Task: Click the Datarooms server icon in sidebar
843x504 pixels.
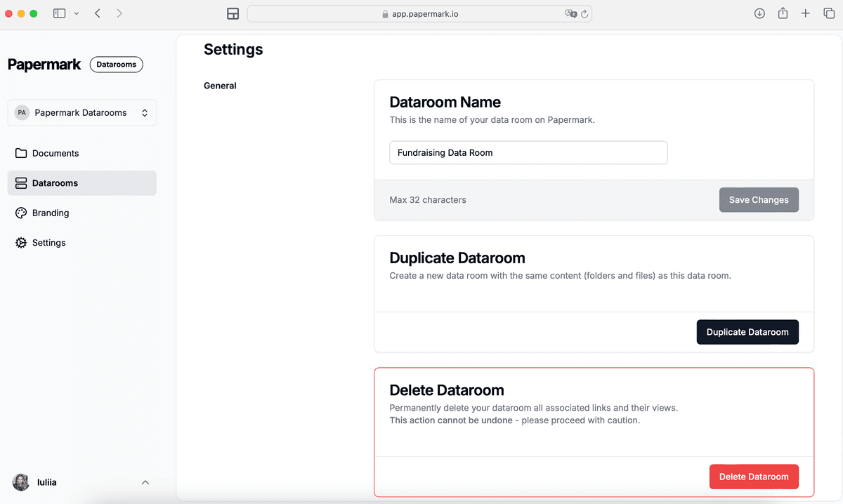Action: [21, 183]
